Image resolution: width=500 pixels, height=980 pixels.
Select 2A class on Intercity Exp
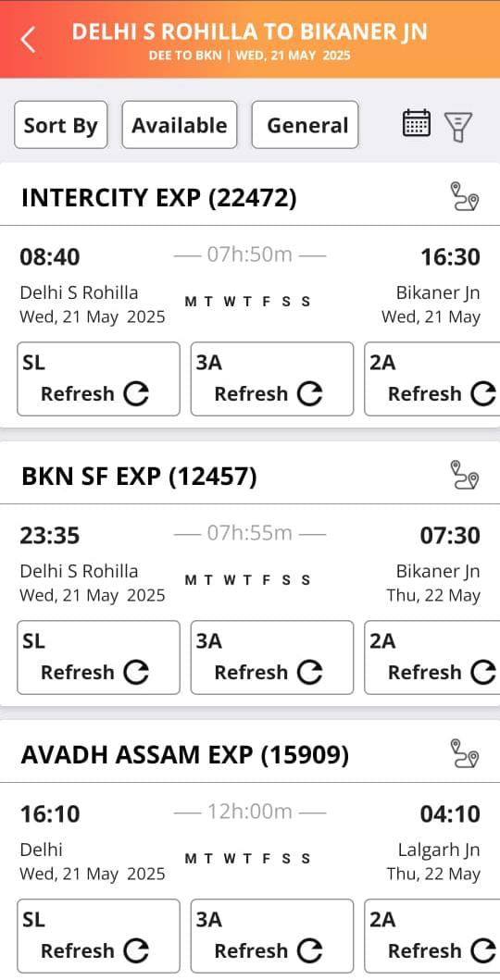click(432, 378)
